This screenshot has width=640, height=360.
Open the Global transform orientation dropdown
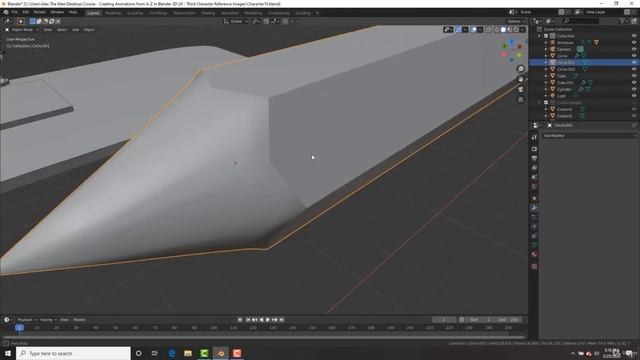236,21
